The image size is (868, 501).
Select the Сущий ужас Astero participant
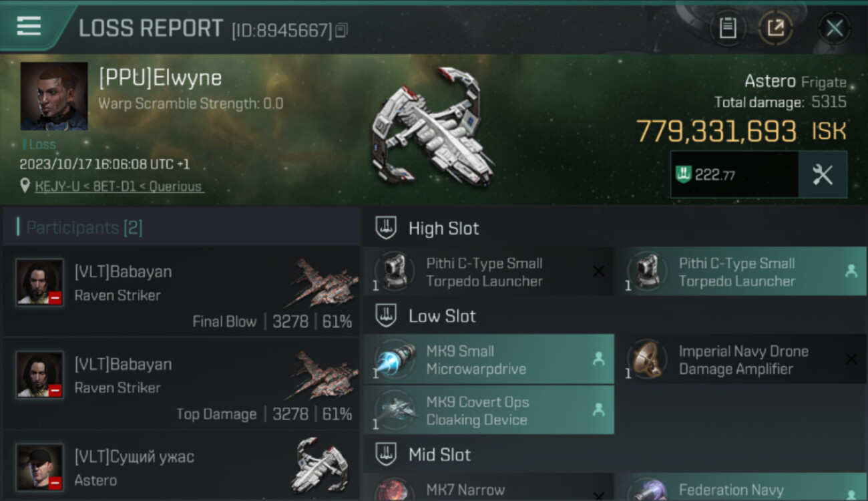click(182, 466)
